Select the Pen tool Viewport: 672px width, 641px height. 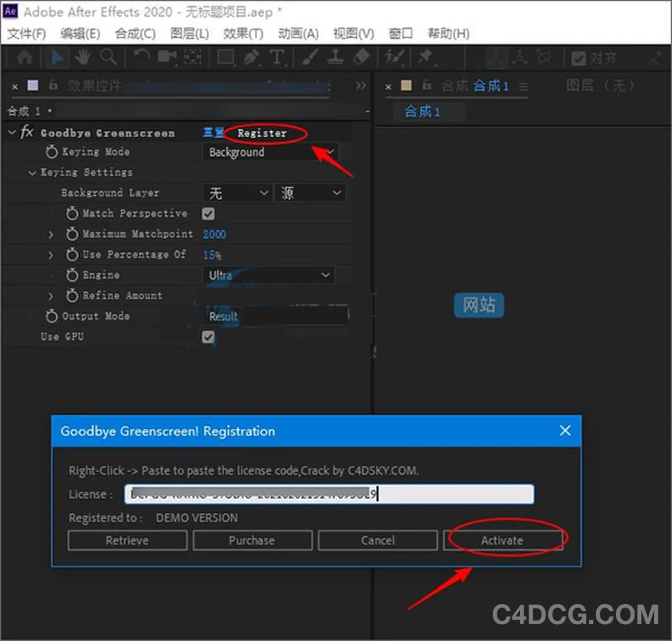pos(251,58)
